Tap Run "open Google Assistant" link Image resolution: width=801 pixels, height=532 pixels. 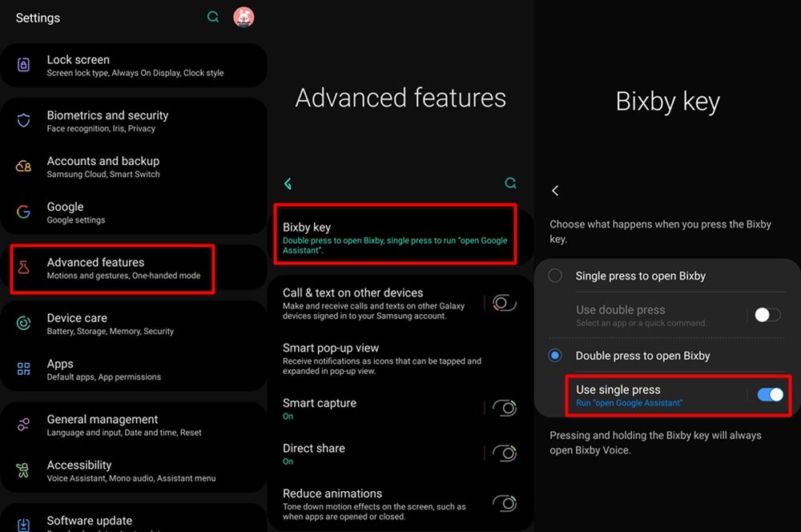(629, 403)
